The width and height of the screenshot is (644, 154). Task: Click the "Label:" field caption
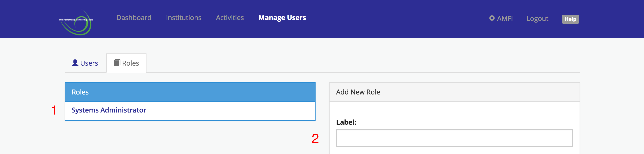346,122
